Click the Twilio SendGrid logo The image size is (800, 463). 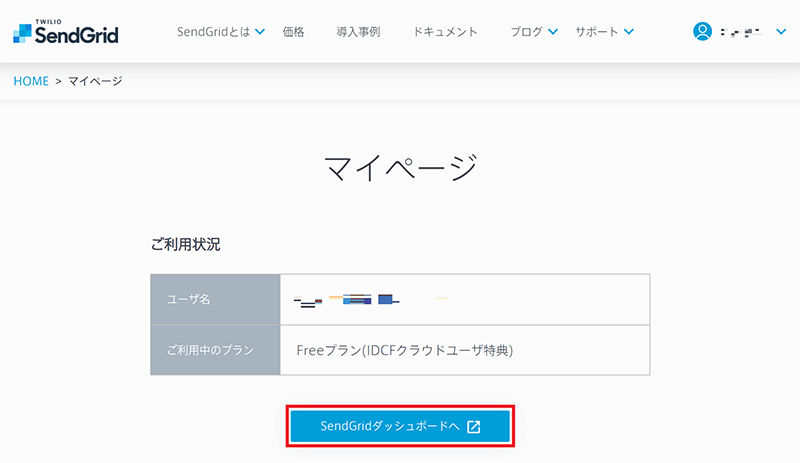65,32
